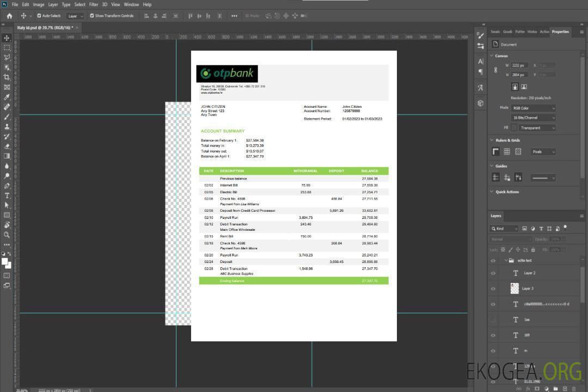Select the Eraser tool
588x392 pixels.
pyautogui.click(x=7, y=146)
